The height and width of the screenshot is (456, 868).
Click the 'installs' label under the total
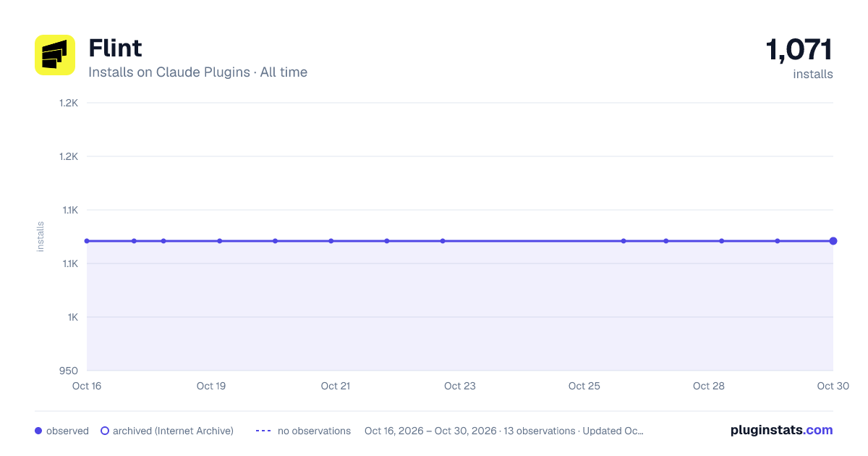[813, 74]
